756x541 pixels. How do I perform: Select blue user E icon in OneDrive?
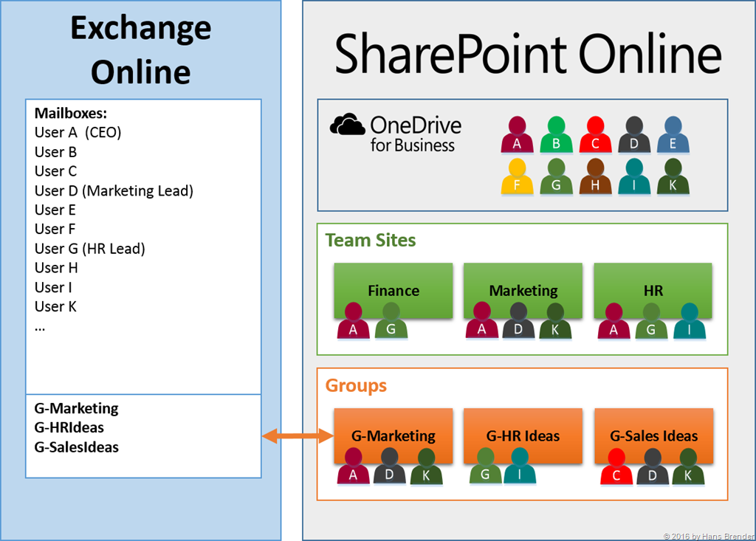tap(673, 136)
